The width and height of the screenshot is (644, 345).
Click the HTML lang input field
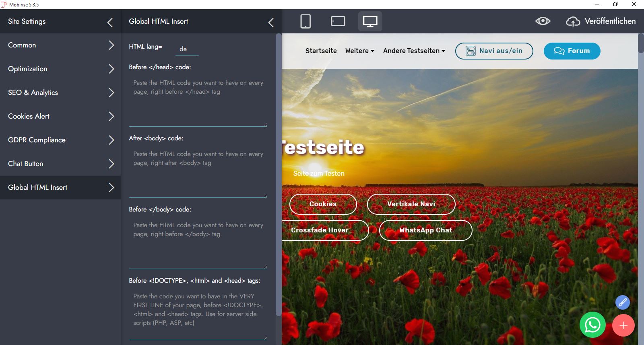coord(187,49)
